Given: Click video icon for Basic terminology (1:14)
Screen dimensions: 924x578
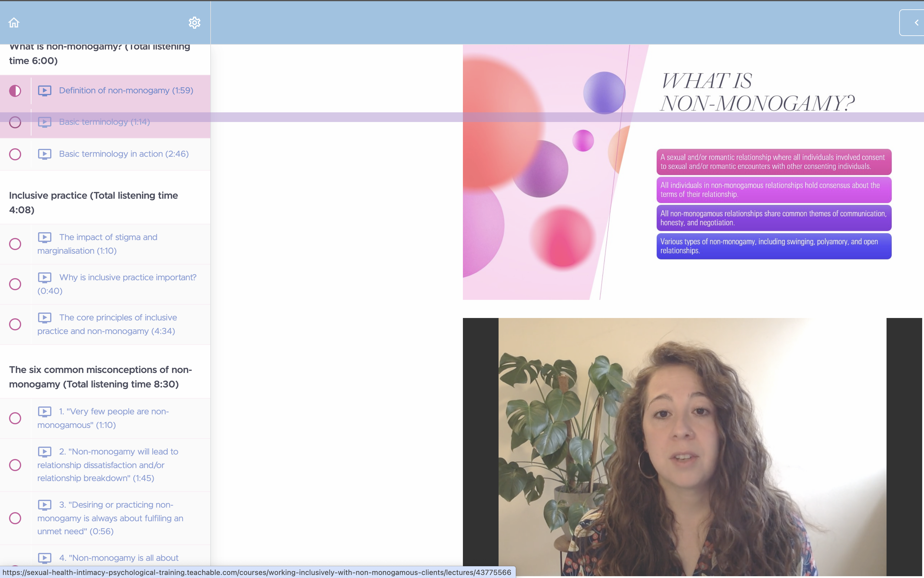Looking at the screenshot, I should coord(44,122).
